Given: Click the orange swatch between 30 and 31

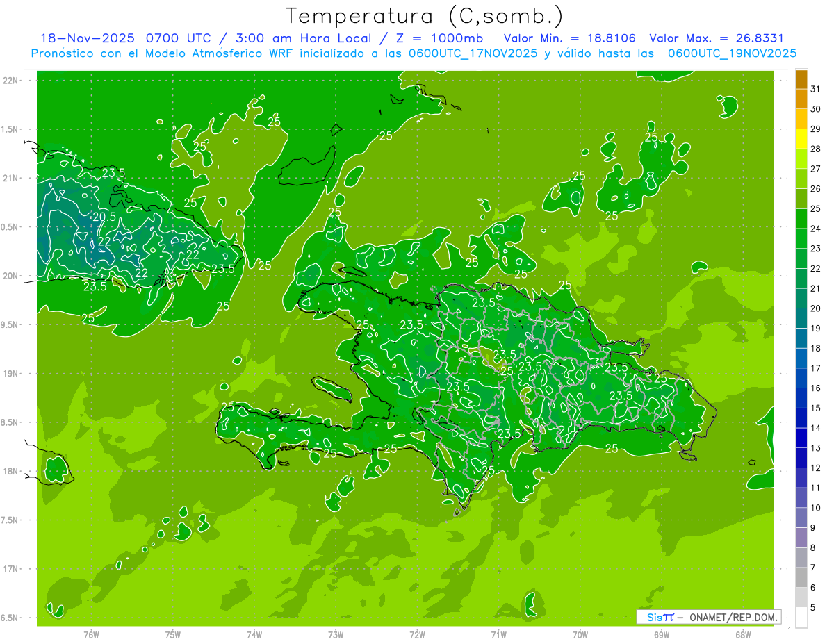Looking at the screenshot, I should (801, 99).
